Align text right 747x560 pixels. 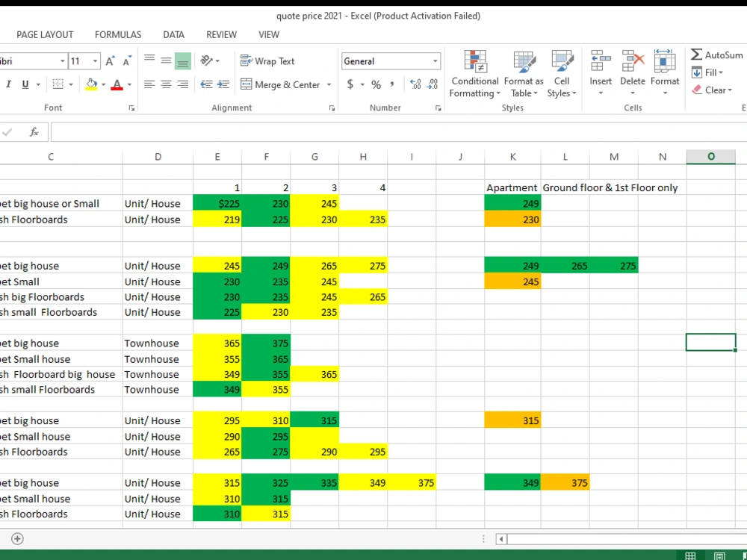(x=183, y=84)
